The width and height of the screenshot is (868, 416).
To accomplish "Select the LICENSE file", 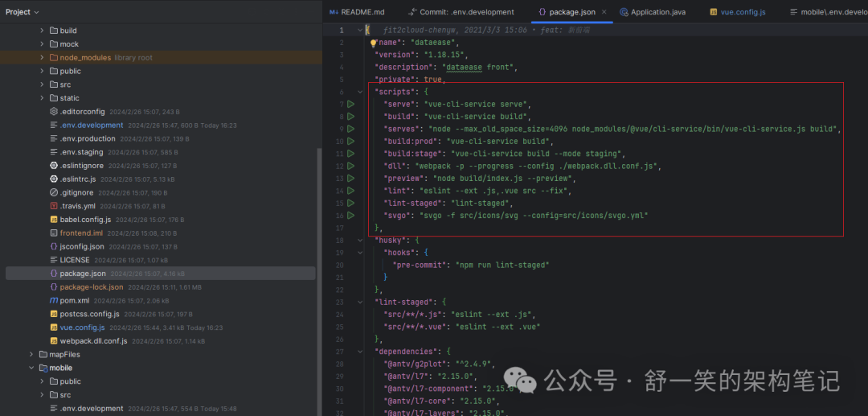I will coord(75,260).
